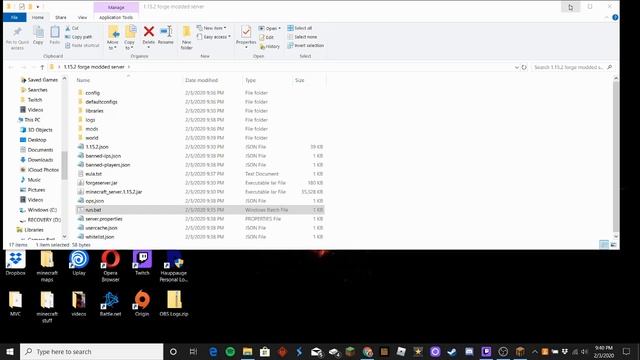Select the mods folder
Screen dimensions: 640x360
coord(91,129)
